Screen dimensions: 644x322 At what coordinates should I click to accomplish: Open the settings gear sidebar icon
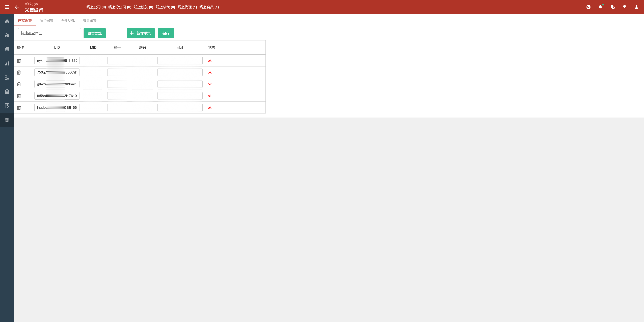7,120
